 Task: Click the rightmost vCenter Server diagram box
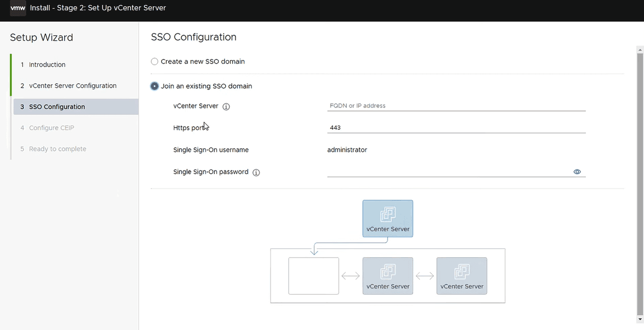(x=462, y=276)
